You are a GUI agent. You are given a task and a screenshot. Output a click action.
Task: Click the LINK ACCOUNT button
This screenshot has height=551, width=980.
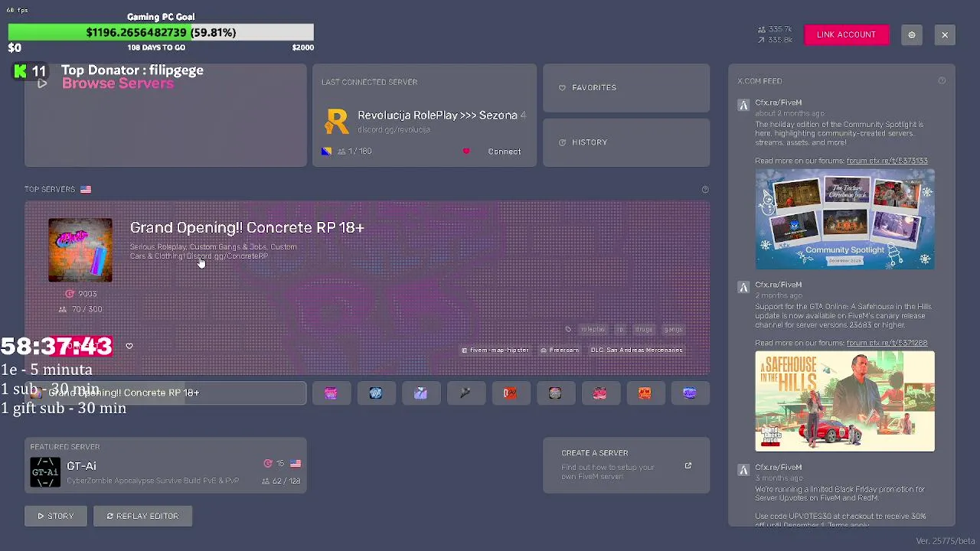point(846,34)
